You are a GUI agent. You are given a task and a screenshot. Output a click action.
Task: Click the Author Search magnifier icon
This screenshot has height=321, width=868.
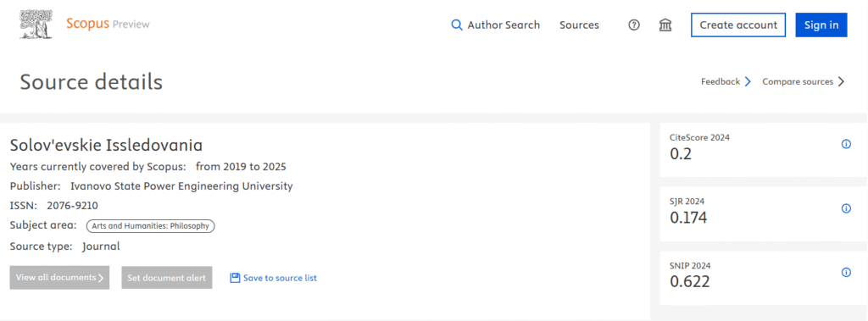click(x=457, y=25)
